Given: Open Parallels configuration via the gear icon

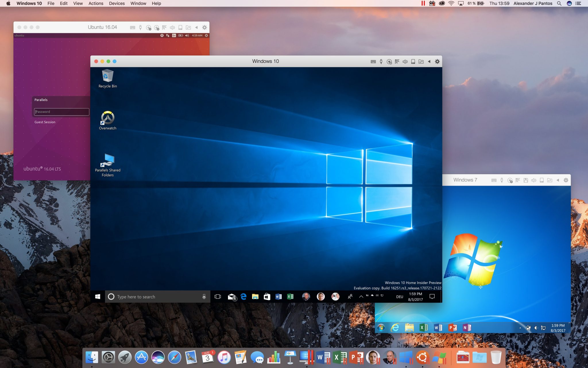Looking at the screenshot, I should pos(437,61).
